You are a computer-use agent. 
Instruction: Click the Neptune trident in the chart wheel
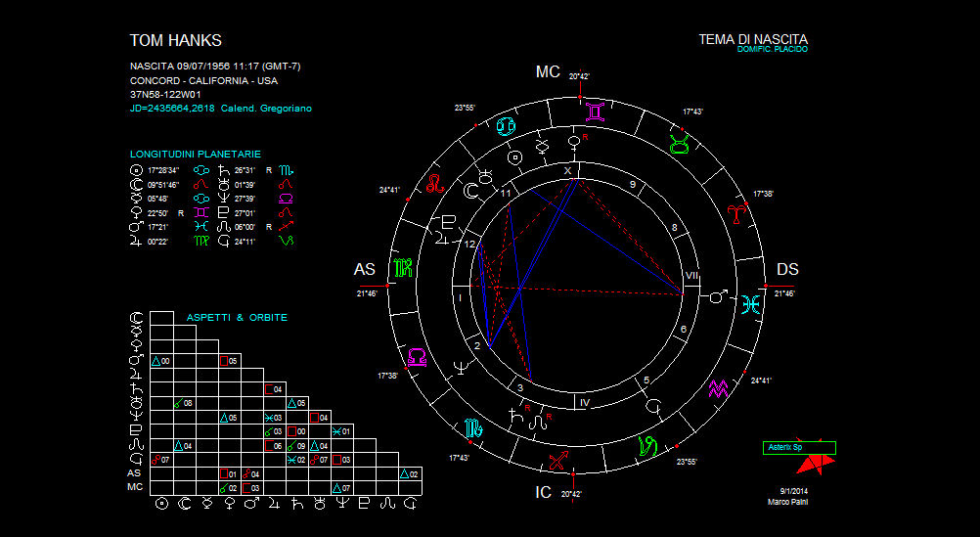point(462,367)
